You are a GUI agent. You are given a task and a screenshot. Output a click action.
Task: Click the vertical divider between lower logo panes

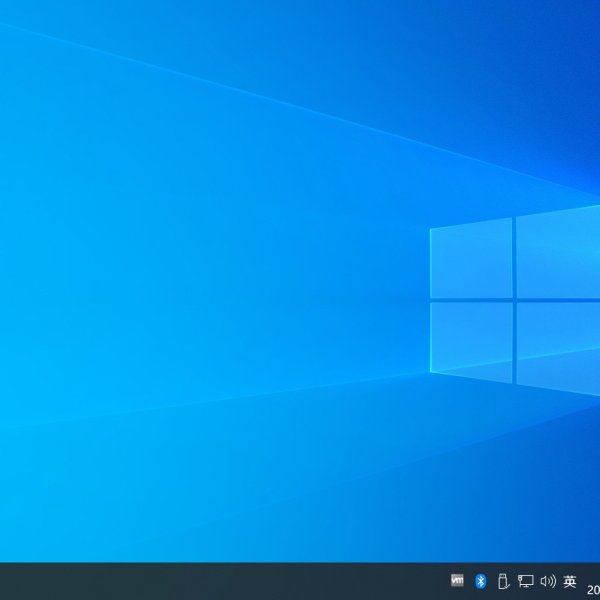(x=514, y=341)
